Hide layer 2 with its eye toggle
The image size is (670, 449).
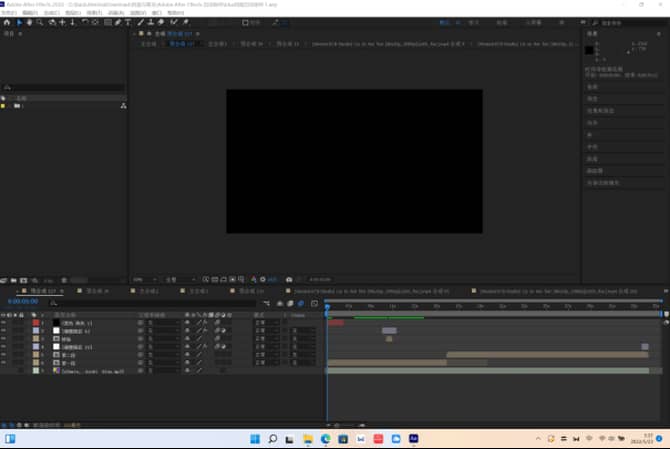click(3, 331)
